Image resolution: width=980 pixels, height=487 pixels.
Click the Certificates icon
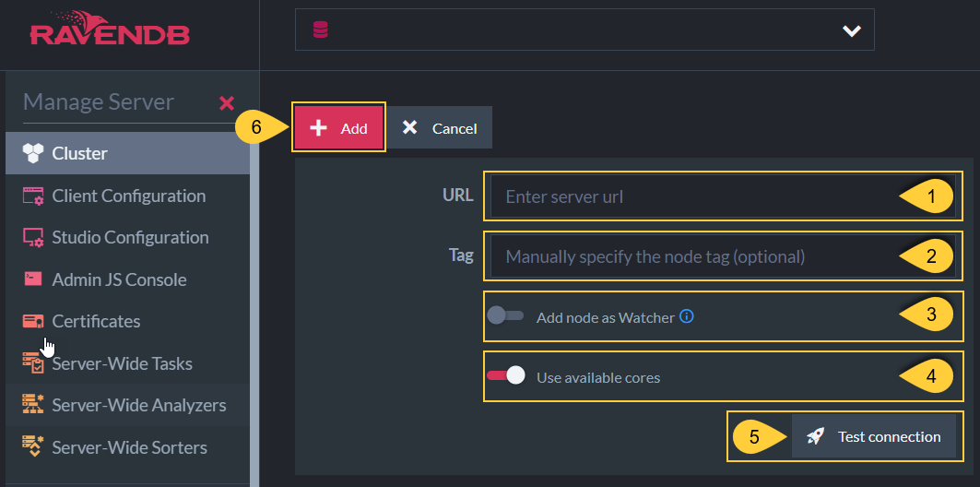(x=33, y=321)
